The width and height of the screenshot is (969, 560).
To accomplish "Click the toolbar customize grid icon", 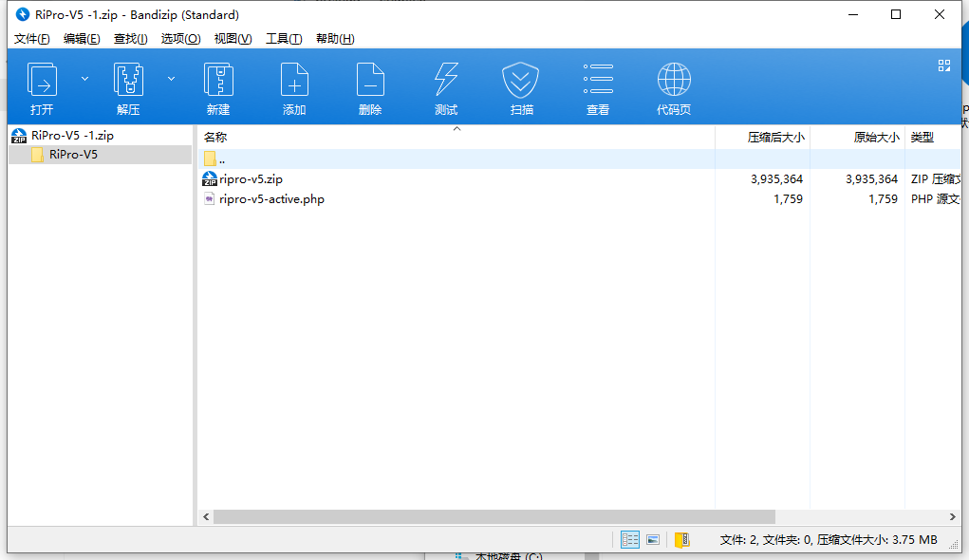I will (944, 65).
